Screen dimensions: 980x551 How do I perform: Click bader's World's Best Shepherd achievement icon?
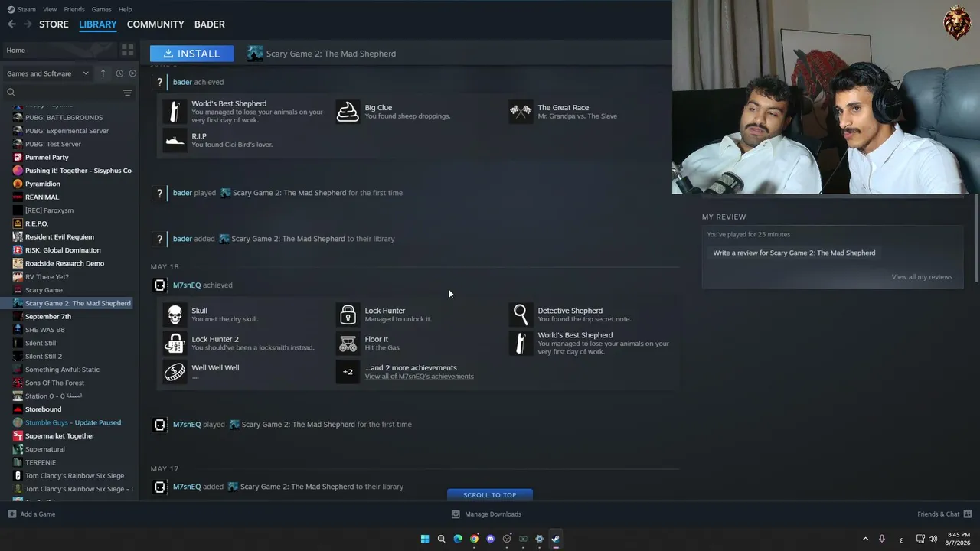(175, 112)
